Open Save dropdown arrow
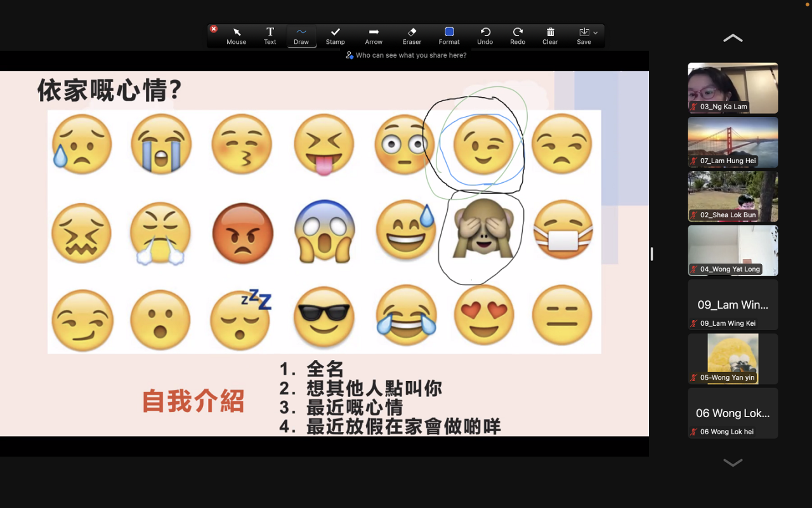Viewport: 812px width, 508px height. click(x=595, y=32)
